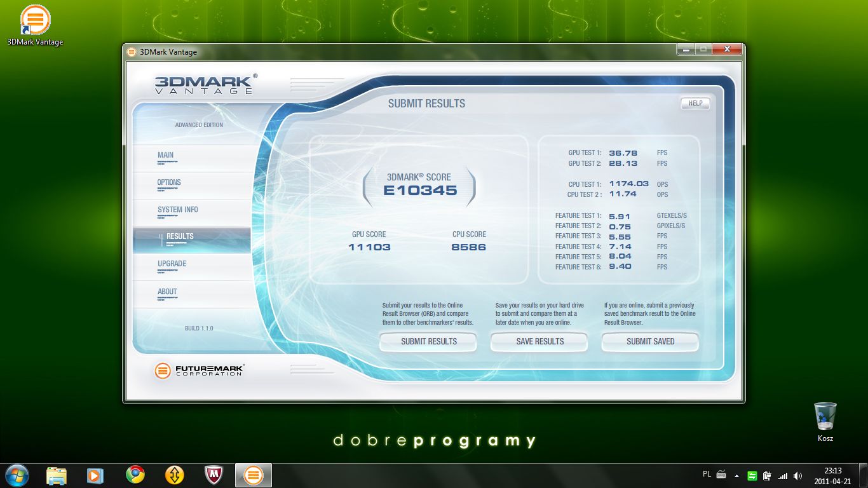Screen dimensions: 868x488
Task: Click the CPU Test 1 value 1174.03
Action: click(x=628, y=184)
